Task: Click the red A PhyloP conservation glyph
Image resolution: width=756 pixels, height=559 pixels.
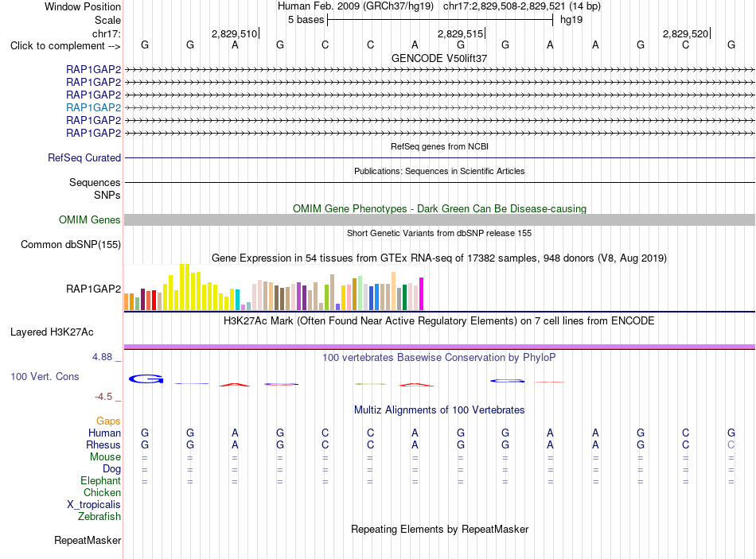Action: coord(235,385)
